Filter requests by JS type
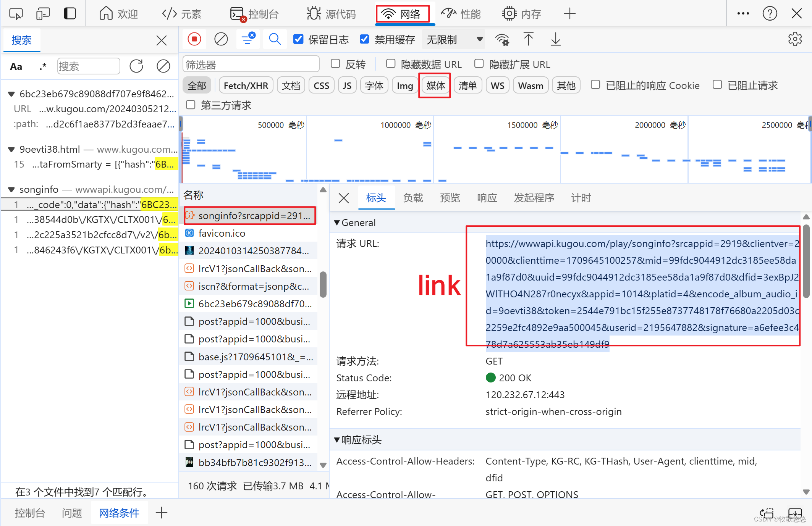 point(347,86)
